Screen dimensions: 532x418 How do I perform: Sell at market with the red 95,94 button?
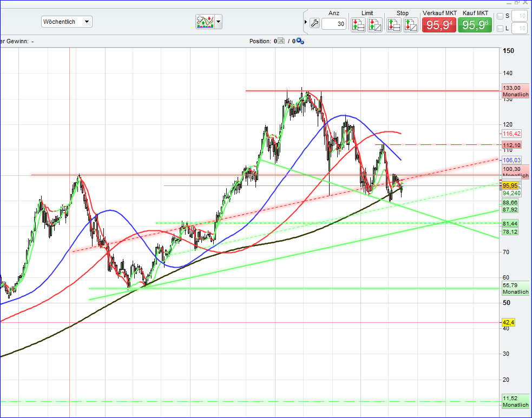439,25
